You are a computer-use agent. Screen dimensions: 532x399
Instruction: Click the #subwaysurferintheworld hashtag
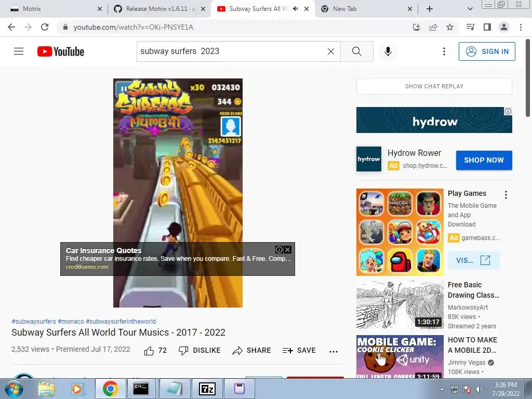click(121, 321)
